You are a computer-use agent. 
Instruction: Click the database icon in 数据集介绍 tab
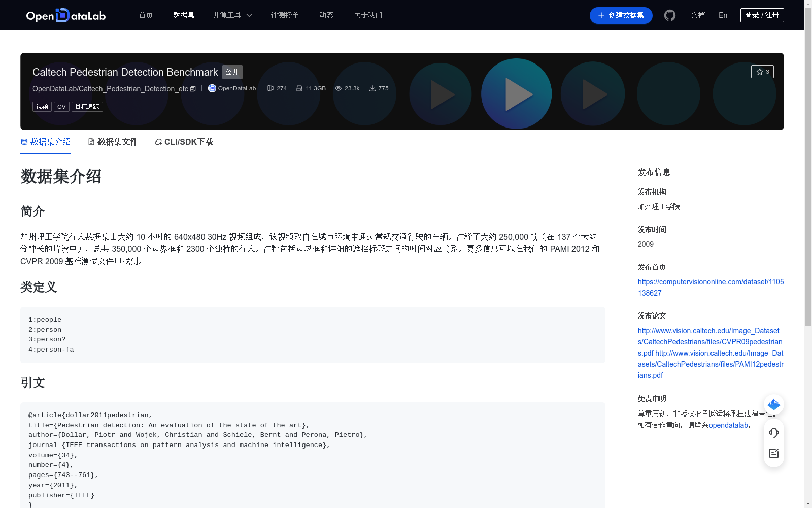click(x=24, y=142)
